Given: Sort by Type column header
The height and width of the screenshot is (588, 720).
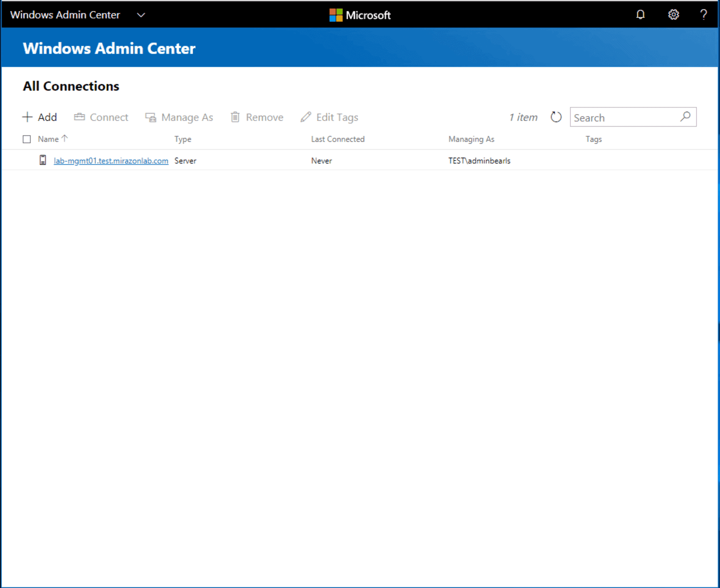Looking at the screenshot, I should tap(183, 139).
